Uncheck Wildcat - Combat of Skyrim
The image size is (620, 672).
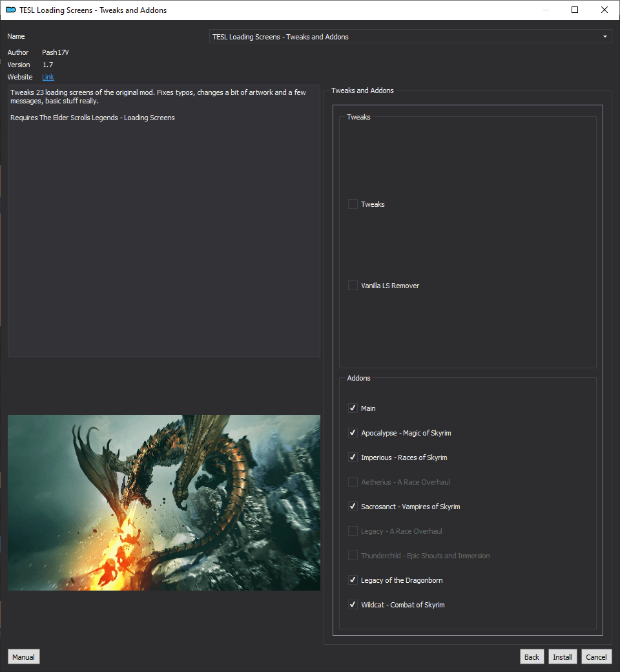click(x=353, y=604)
